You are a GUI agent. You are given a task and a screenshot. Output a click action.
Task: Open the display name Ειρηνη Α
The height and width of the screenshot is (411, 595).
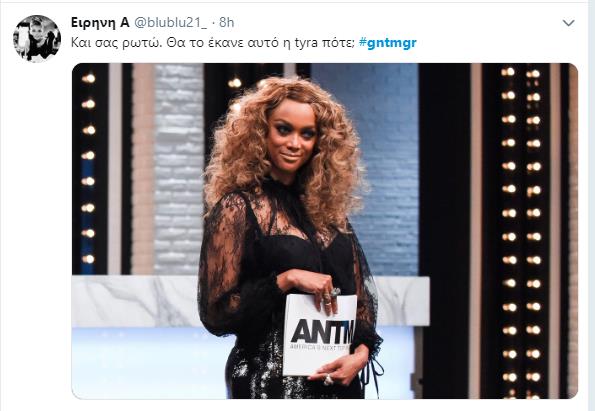pyautogui.click(x=100, y=22)
